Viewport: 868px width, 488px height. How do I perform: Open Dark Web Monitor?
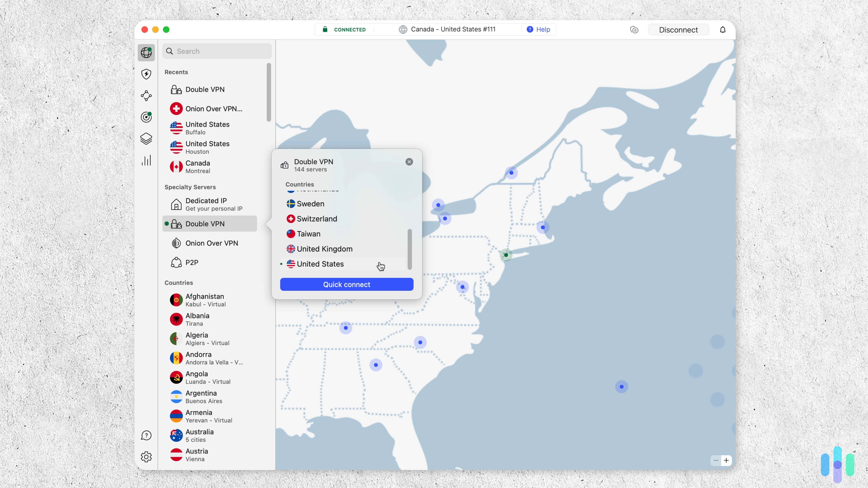(146, 117)
